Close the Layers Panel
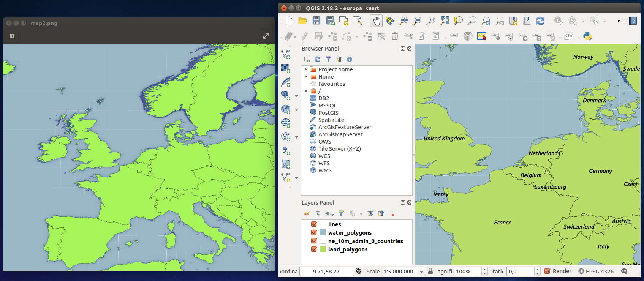Screen dimensions: 644x281 coord(409,203)
